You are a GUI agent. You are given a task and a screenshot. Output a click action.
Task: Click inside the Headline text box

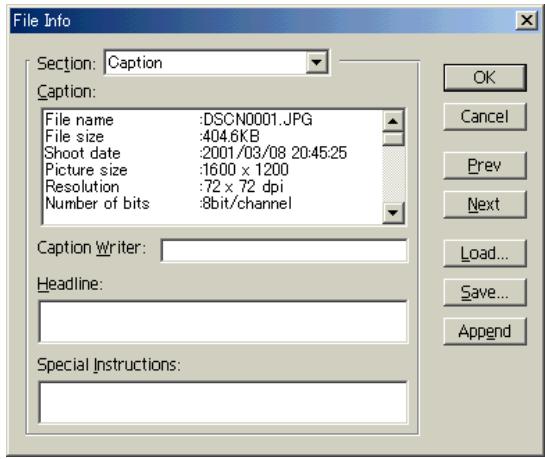pyautogui.click(x=223, y=322)
